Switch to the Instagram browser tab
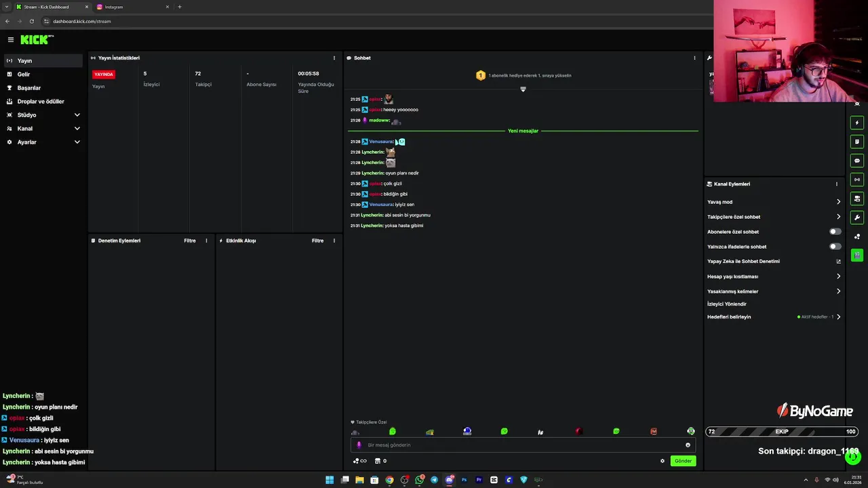Image resolution: width=868 pixels, height=488 pixels. [132, 7]
